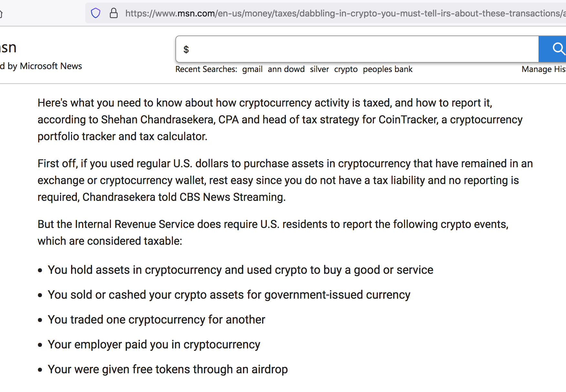The height and width of the screenshot is (392, 566).
Task: Open the recent search ann dowd
Action: coord(286,69)
